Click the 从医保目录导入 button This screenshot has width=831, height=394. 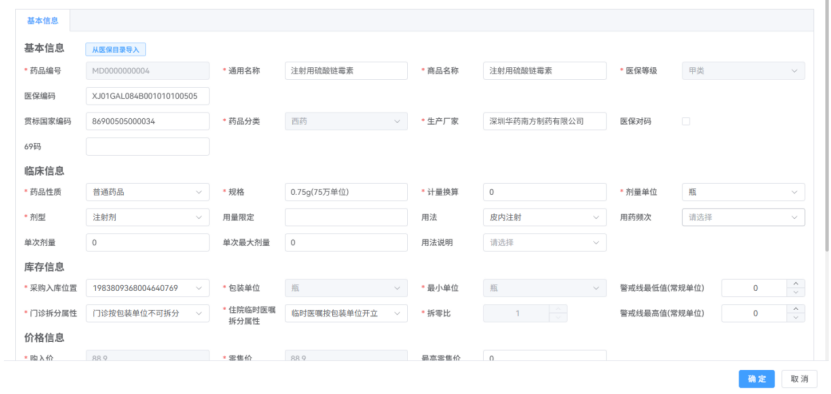116,49
